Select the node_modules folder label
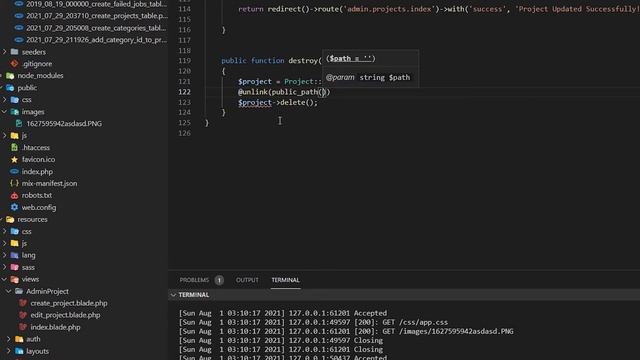Viewport: 640px width, 360px height. pos(40,76)
